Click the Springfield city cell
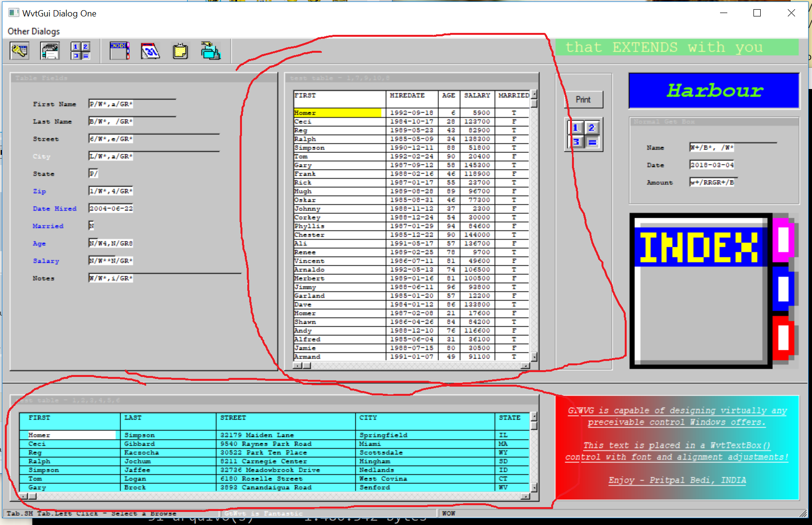Image resolution: width=812 pixels, height=525 pixels. tap(425, 435)
